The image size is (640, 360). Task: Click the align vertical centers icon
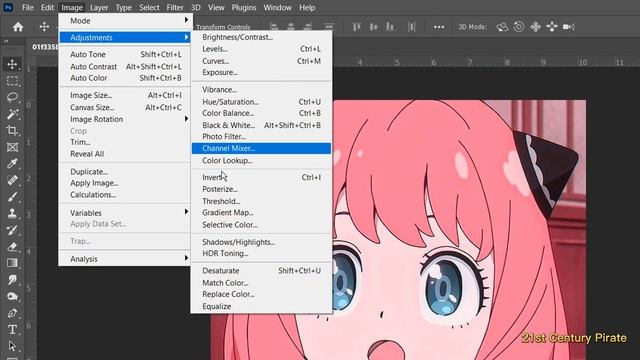373,27
